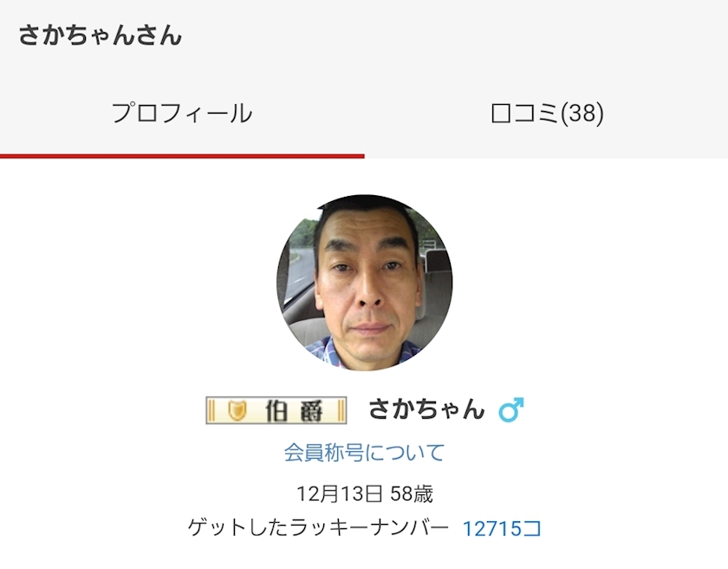This screenshot has height=569, width=728.
Task: Click the (38) review count
Action: pyautogui.click(x=582, y=114)
